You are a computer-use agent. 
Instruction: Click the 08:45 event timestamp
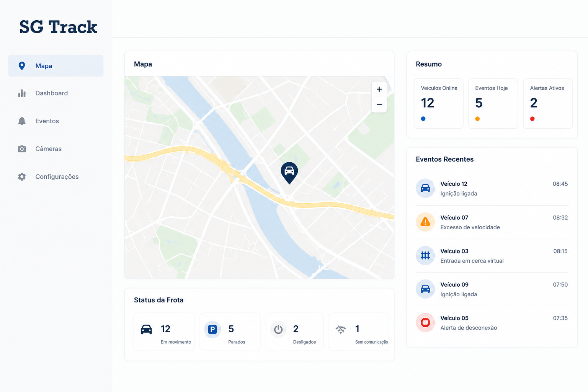click(x=560, y=184)
